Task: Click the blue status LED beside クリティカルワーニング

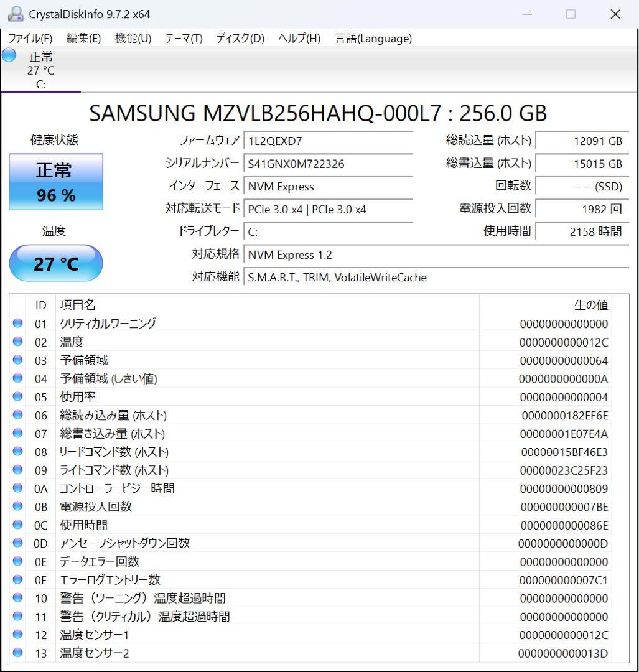Action: (x=19, y=324)
